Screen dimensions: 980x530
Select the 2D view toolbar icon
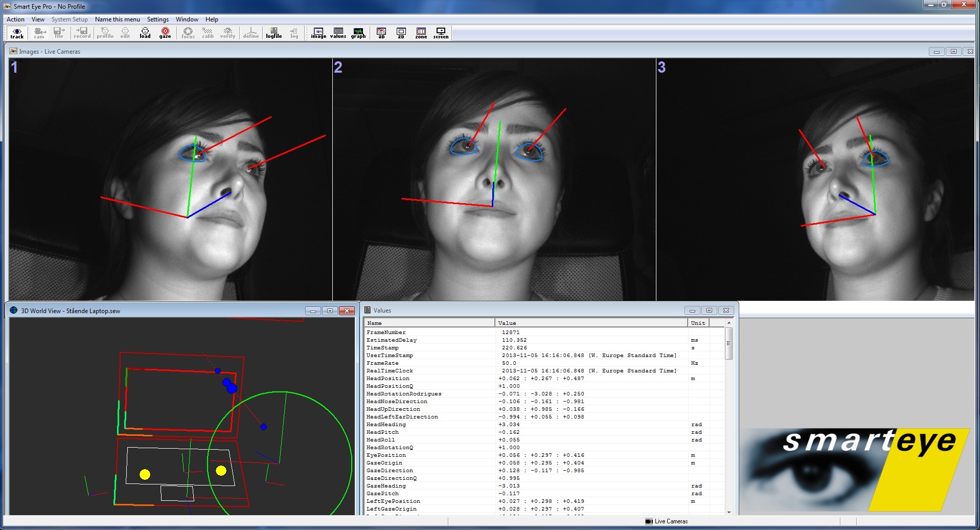pos(401,32)
